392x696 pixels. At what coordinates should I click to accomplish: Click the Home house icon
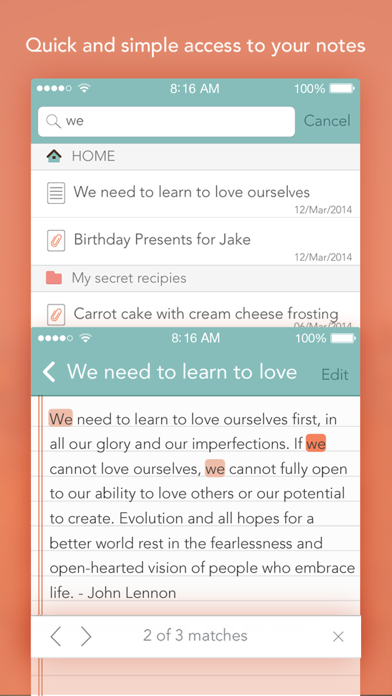click(54, 156)
